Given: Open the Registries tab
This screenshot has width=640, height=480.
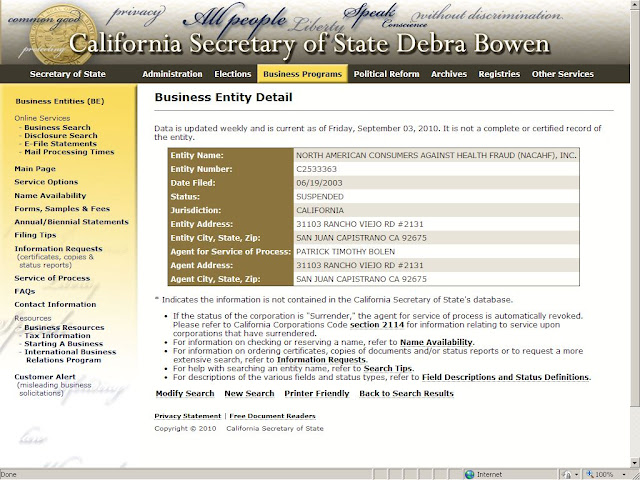Looking at the screenshot, I should 499,74.
